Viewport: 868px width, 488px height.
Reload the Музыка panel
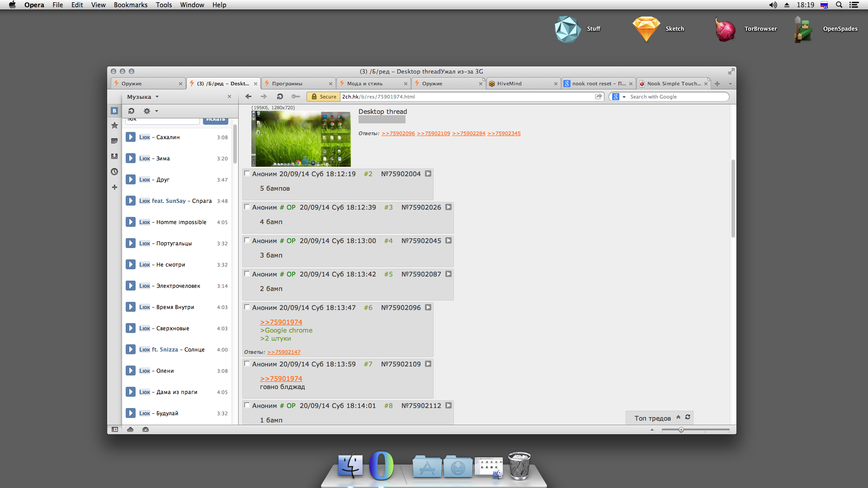point(131,111)
